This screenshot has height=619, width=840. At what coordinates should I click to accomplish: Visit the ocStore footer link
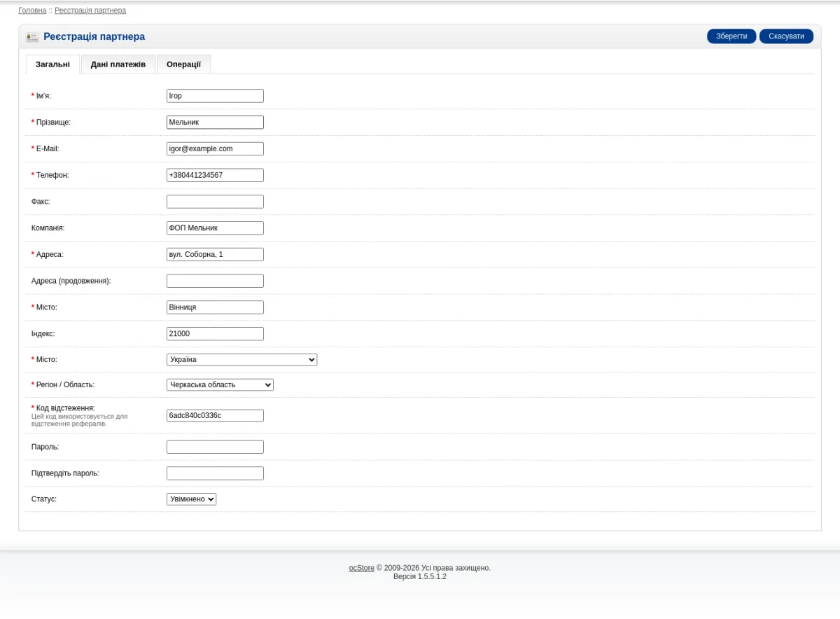pyautogui.click(x=362, y=568)
